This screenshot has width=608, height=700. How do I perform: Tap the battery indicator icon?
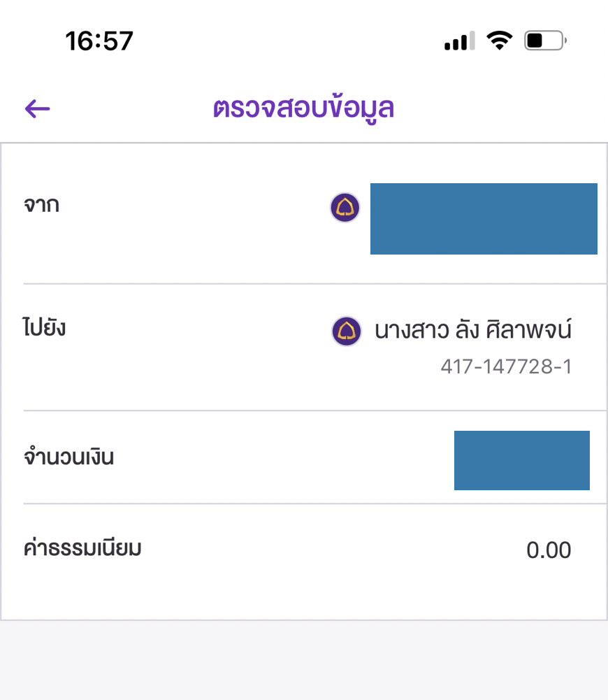tap(545, 41)
